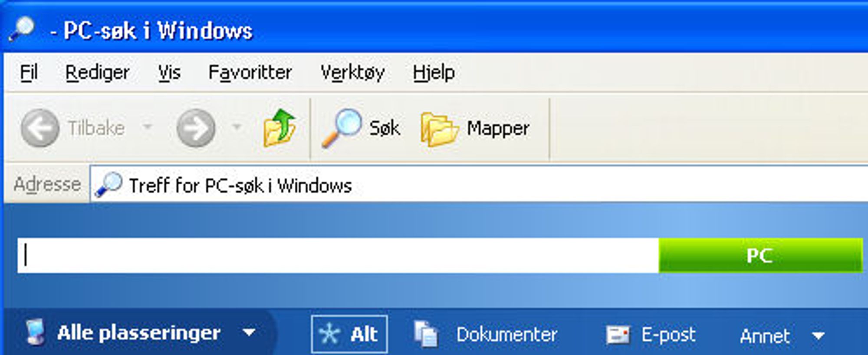This screenshot has height=355, width=868.
Task: Expand the Tilbake history dropdown arrow
Action: (148, 127)
